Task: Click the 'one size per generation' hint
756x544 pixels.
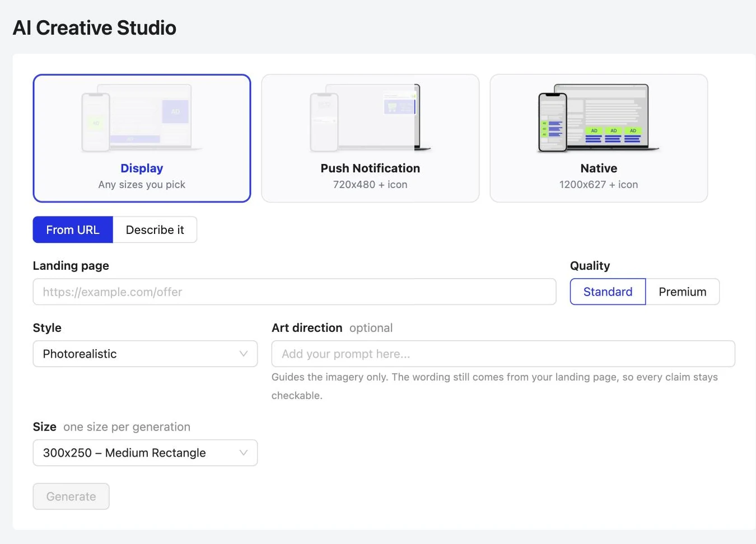Action: coord(127,427)
